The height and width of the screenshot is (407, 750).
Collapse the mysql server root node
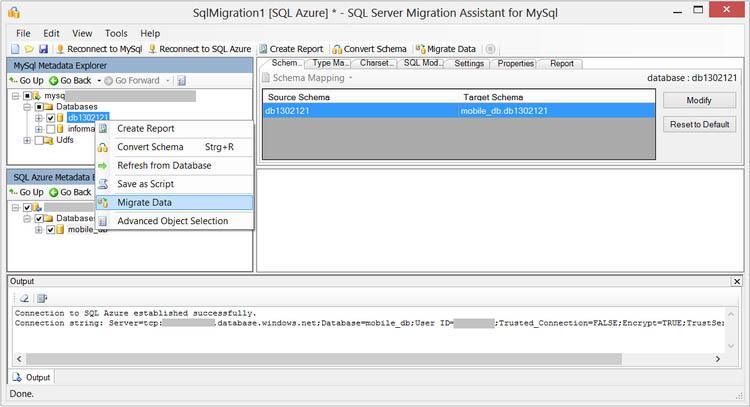tap(16, 96)
